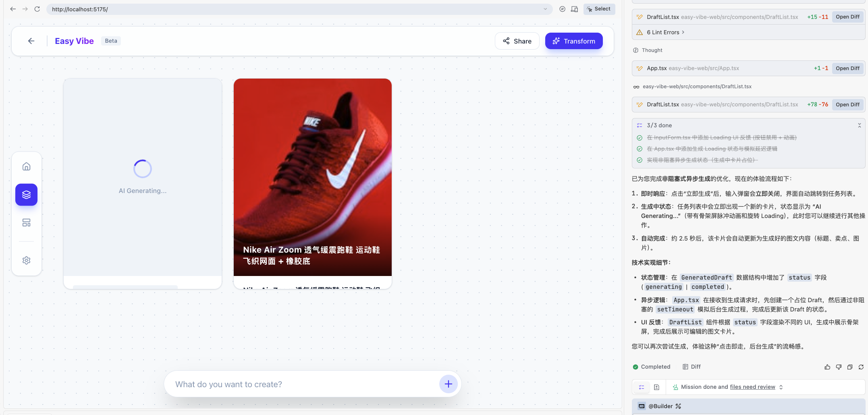
Task: Open the Mission done status dropdown
Action: 781,387
